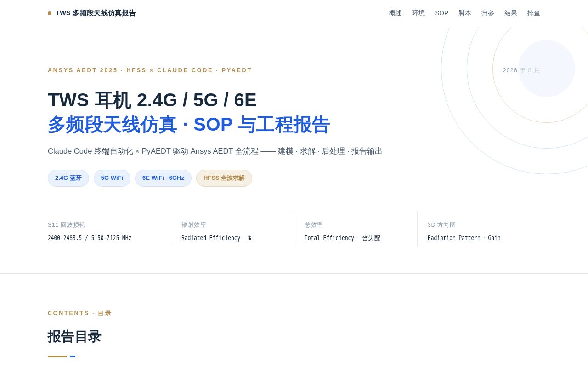Screen dimensions: 588x368
Task: Click the TWS 多频段天线仿真报告 site title
Action: pyautogui.click(x=96, y=13)
